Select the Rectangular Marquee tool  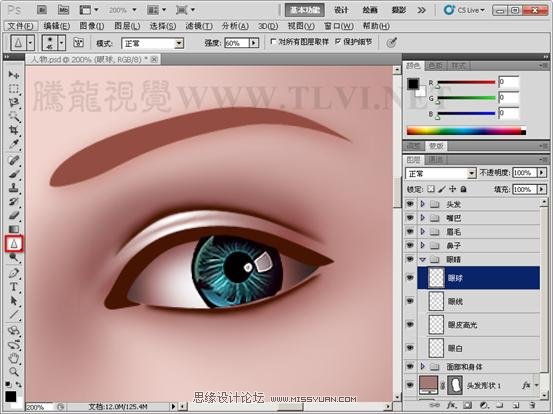click(x=14, y=88)
